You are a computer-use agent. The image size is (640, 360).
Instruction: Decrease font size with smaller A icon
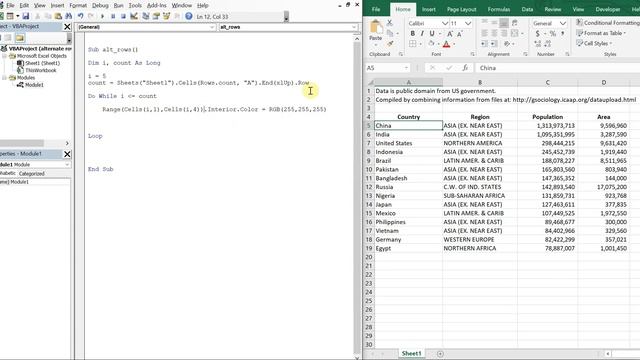[x=459, y=33]
